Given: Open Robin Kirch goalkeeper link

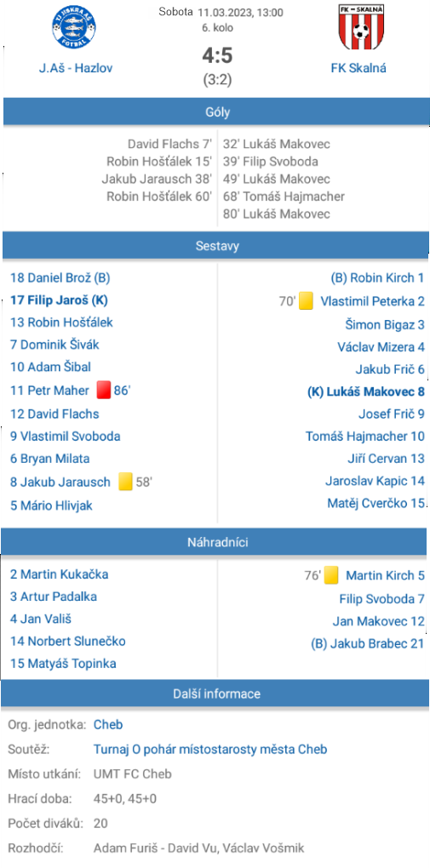Looking at the screenshot, I should point(377,277).
